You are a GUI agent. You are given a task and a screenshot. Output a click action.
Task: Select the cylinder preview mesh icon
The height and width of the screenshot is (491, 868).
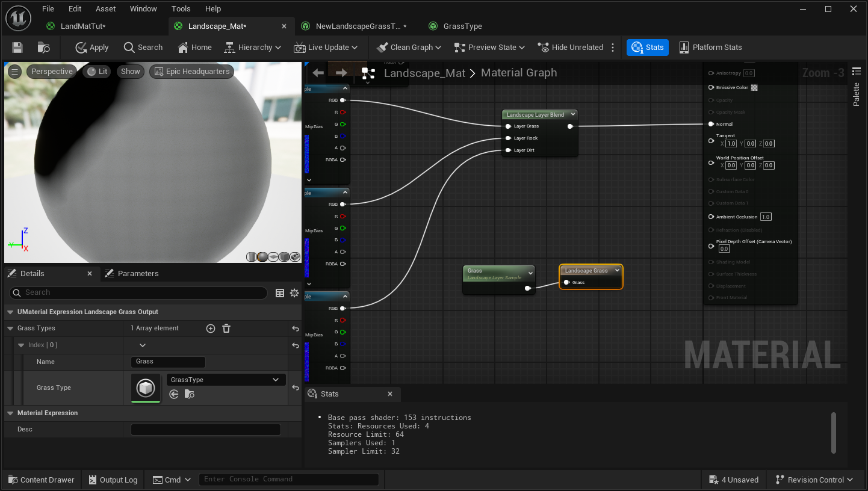click(252, 257)
